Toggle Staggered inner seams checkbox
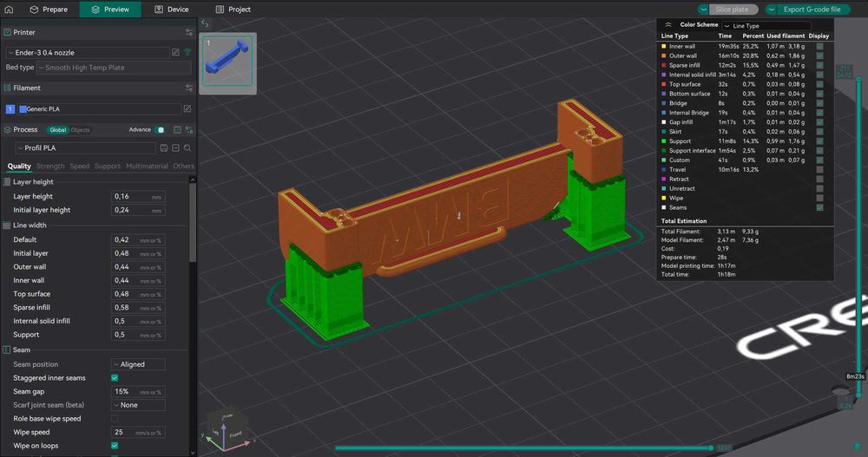 tap(115, 378)
